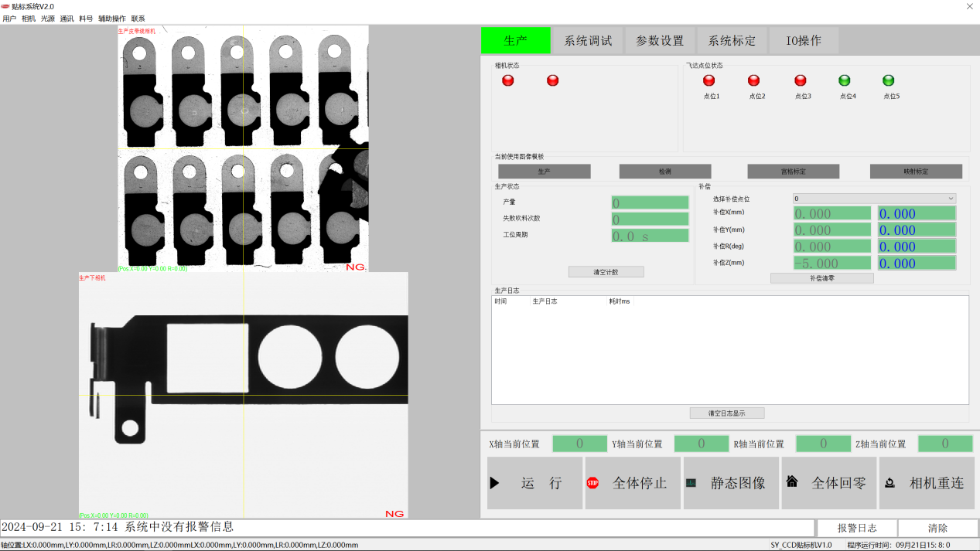Image resolution: width=980 pixels, height=551 pixels.
Task: Switch to the IO操作 tab
Action: tap(804, 41)
